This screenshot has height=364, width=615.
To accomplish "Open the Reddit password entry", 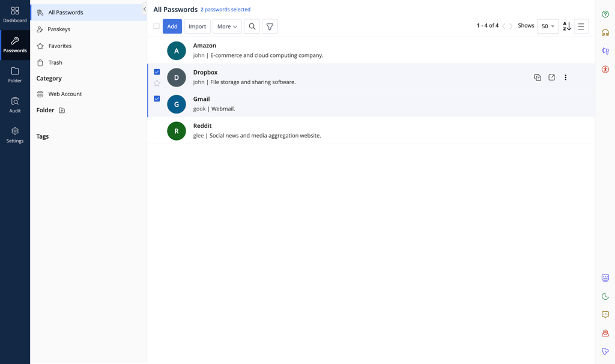I will pyautogui.click(x=371, y=130).
